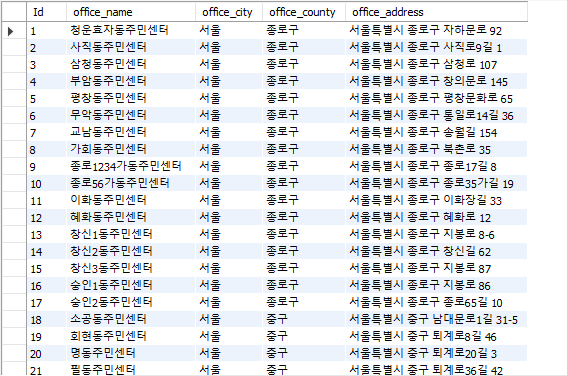Select the office_county column header

(304, 12)
